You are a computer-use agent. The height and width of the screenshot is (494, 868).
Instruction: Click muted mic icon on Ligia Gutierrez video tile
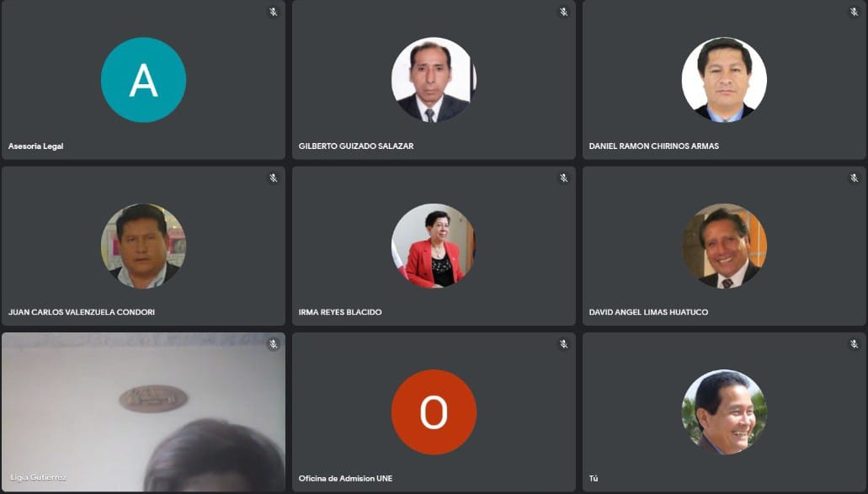tap(273, 344)
